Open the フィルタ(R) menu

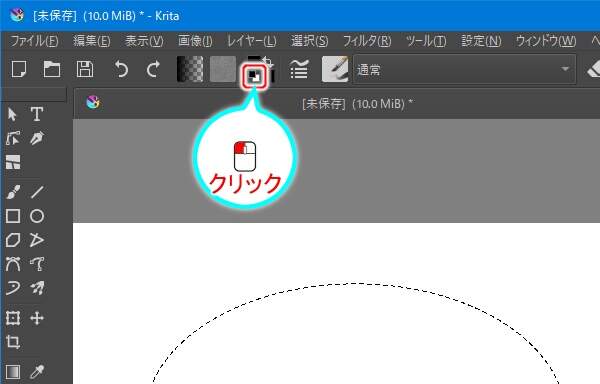click(367, 41)
